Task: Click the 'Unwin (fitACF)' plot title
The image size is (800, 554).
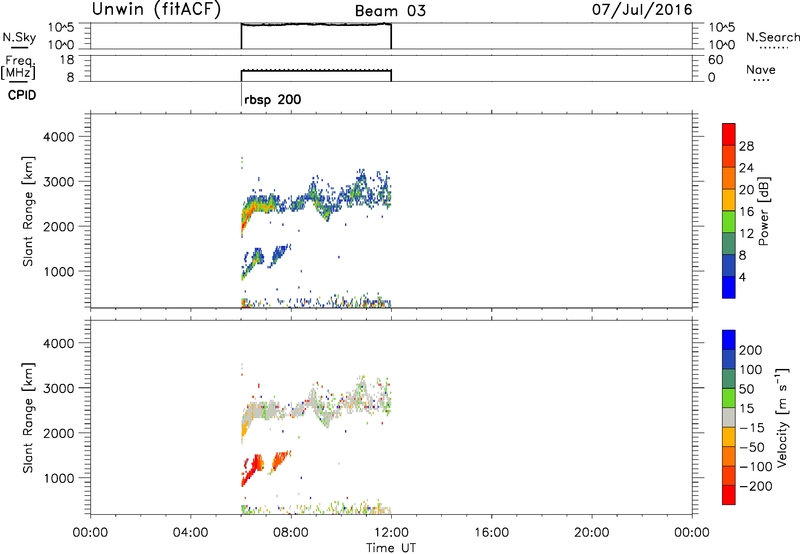Action: (156, 9)
